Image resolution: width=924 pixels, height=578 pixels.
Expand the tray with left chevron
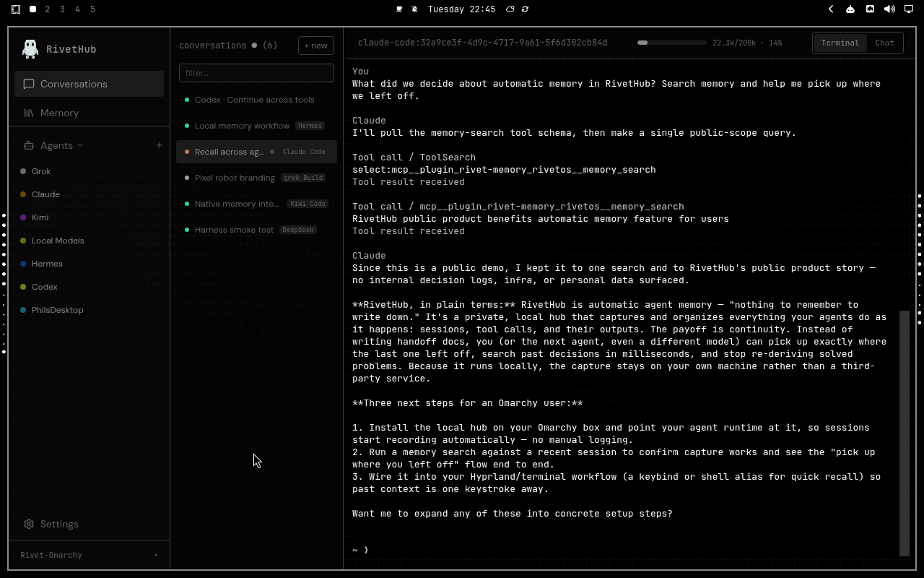tap(831, 9)
